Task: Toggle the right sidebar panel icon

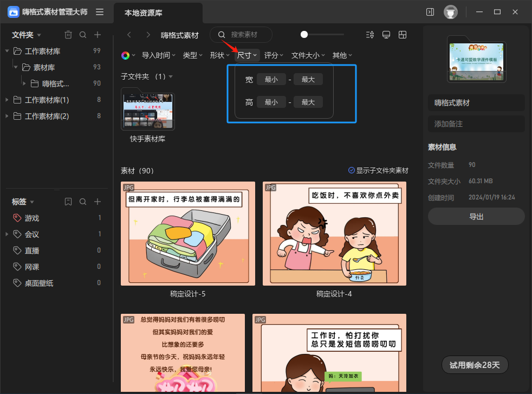Action: point(430,12)
